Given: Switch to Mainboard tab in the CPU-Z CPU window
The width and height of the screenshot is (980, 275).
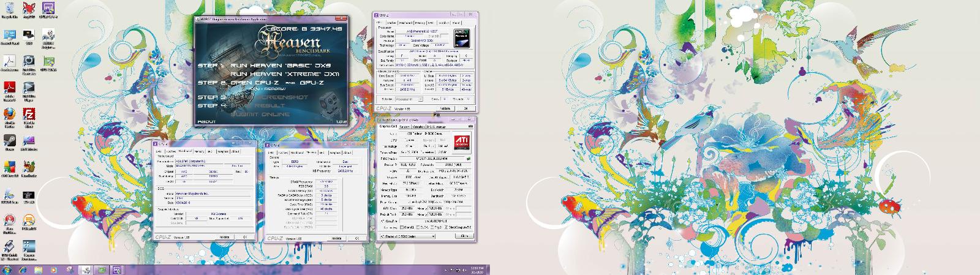Looking at the screenshot, I should coord(405,23).
